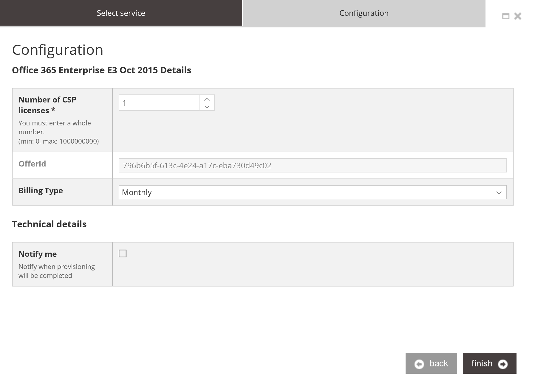Click the OfferId text field
Image resolution: width=535 pixels, height=392 pixels.
(x=313, y=165)
